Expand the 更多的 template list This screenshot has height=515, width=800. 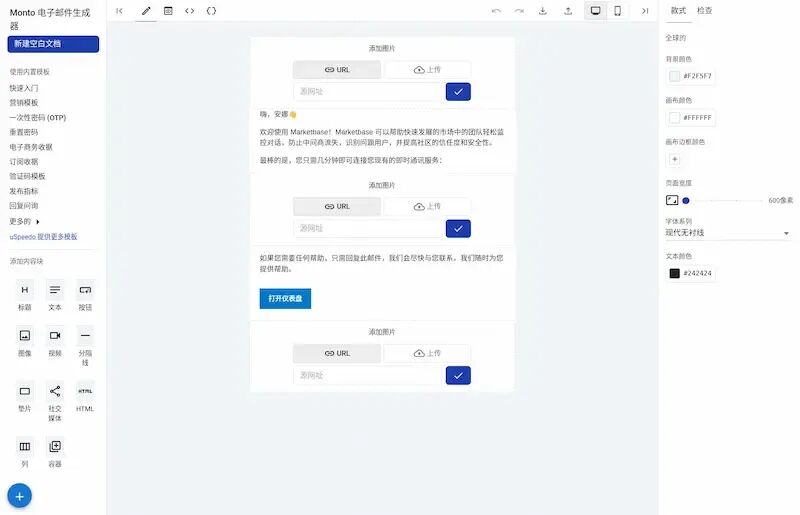click(x=24, y=222)
